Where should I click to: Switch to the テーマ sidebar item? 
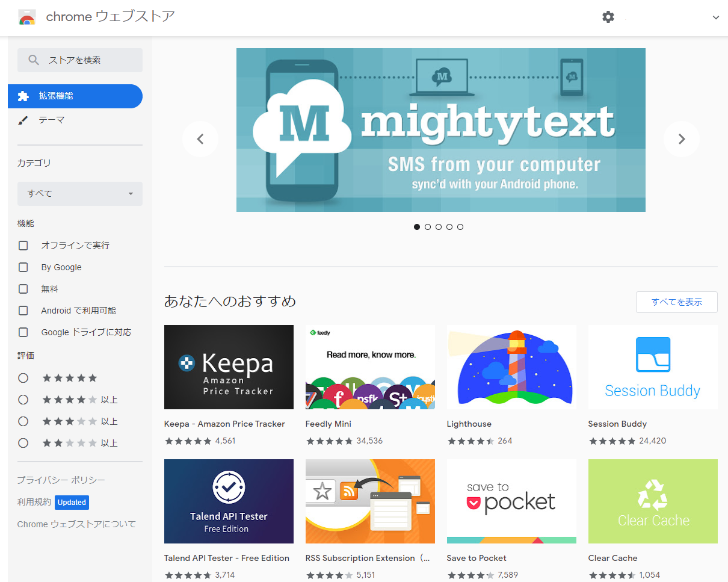tap(51, 120)
